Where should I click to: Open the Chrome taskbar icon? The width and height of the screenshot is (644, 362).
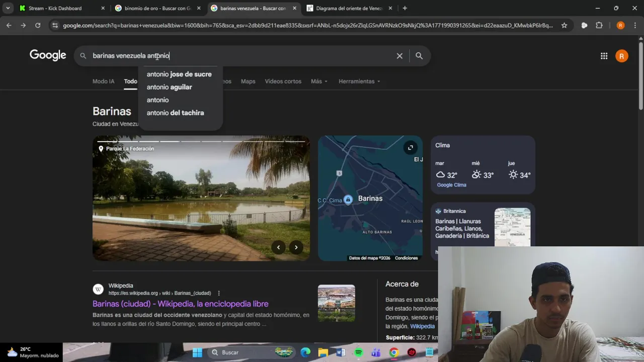394,352
